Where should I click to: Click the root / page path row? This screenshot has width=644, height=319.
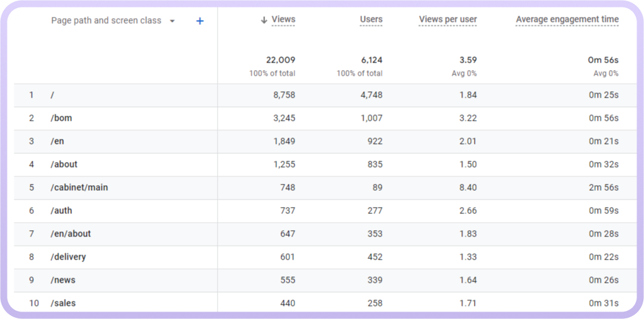click(x=53, y=95)
